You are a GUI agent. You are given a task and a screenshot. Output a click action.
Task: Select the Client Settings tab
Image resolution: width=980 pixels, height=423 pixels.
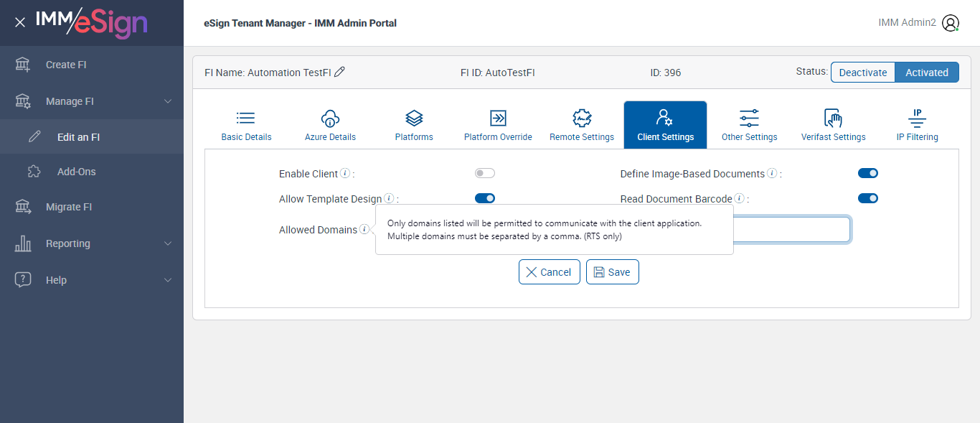(x=666, y=125)
